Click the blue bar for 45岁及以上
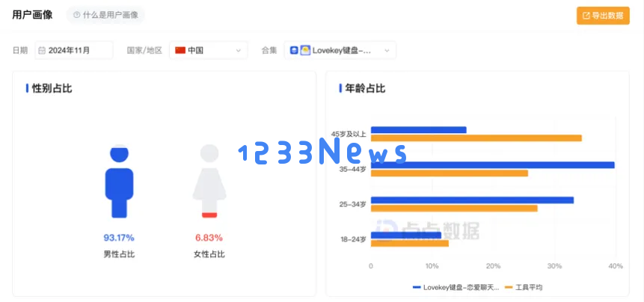 419,129
